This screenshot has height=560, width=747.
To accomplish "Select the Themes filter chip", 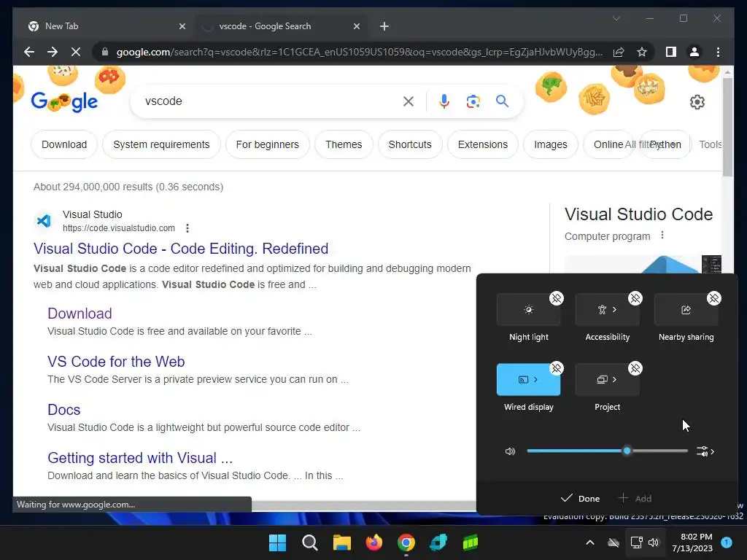I will [x=344, y=144].
